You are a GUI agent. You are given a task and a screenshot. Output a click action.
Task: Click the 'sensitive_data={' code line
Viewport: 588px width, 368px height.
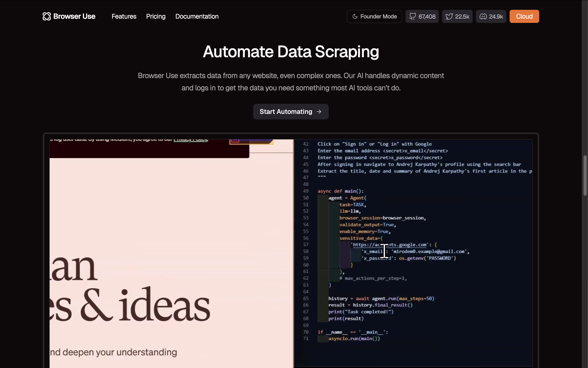361,238
